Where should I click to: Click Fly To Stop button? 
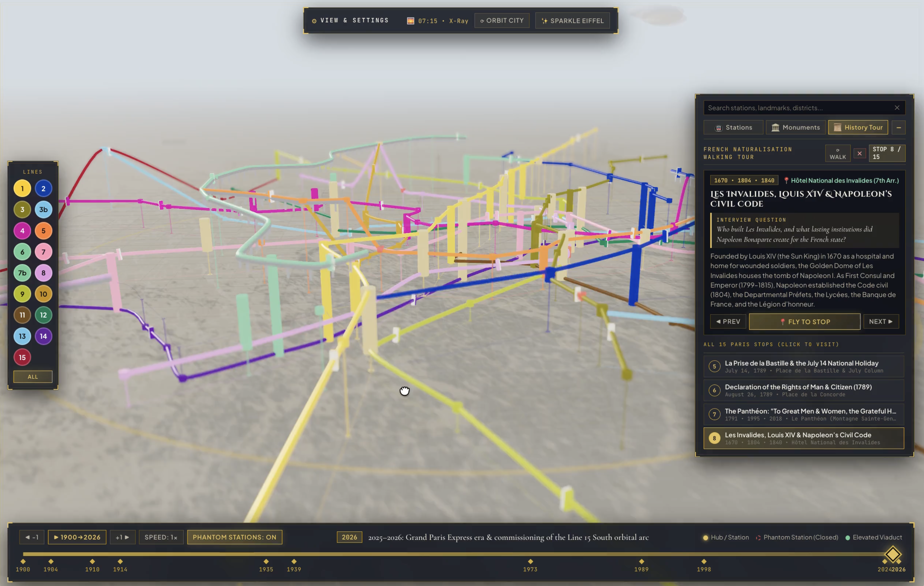tap(805, 322)
